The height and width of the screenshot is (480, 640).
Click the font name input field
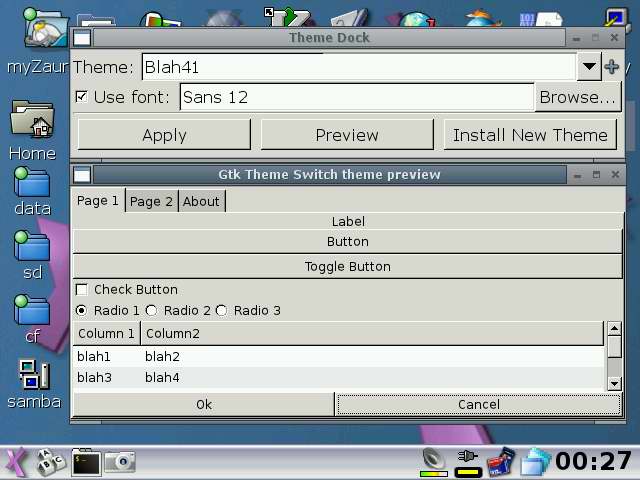[356, 97]
